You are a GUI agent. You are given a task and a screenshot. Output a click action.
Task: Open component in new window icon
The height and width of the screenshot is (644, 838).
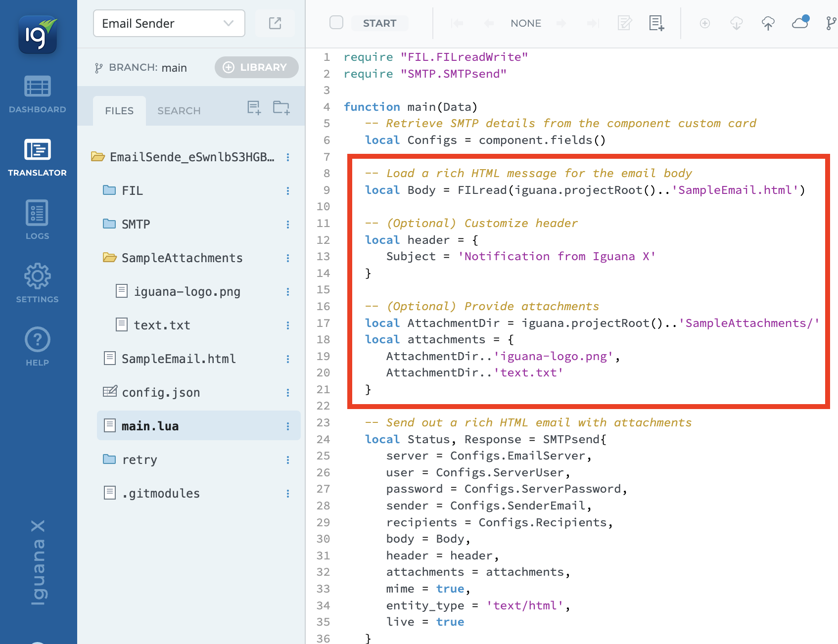click(x=275, y=23)
